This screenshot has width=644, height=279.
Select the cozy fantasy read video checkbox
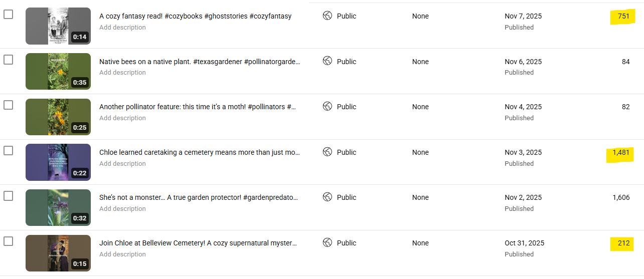coord(9,15)
